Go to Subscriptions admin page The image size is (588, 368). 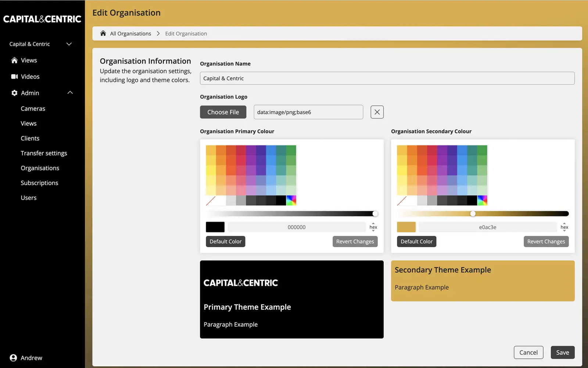pyautogui.click(x=39, y=183)
